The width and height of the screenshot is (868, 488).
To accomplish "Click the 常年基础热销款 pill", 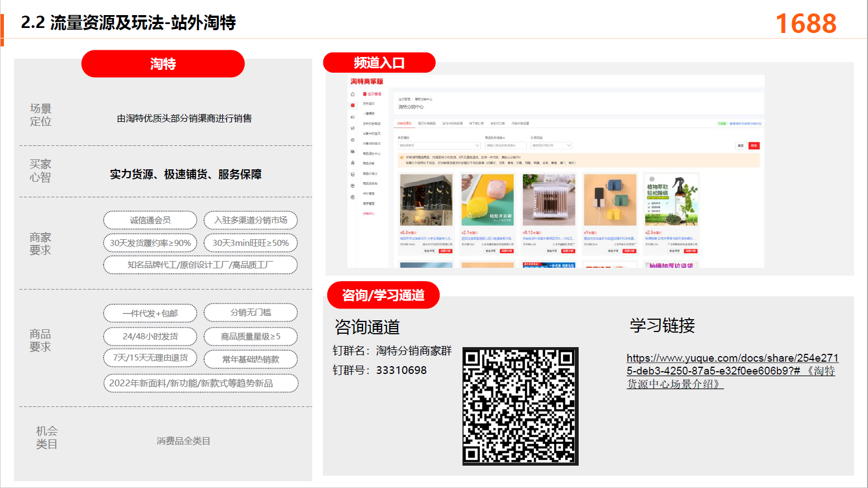I will [251, 359].
